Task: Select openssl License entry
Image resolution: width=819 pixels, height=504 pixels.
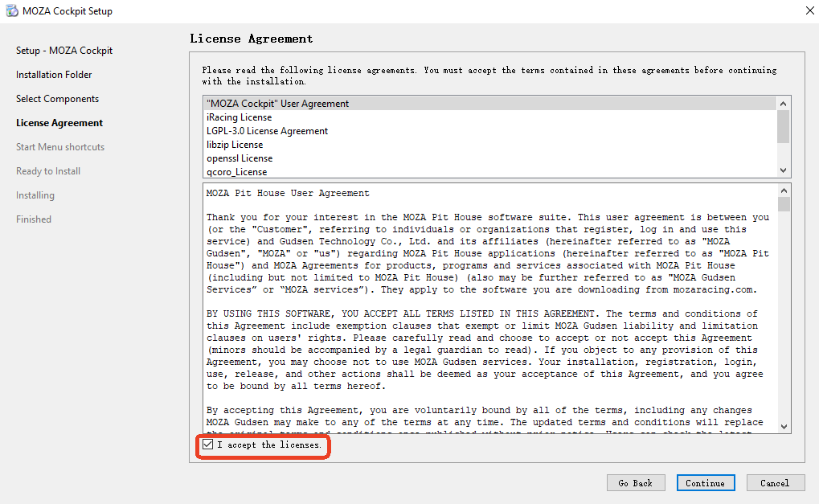Action: click(489, 158)
